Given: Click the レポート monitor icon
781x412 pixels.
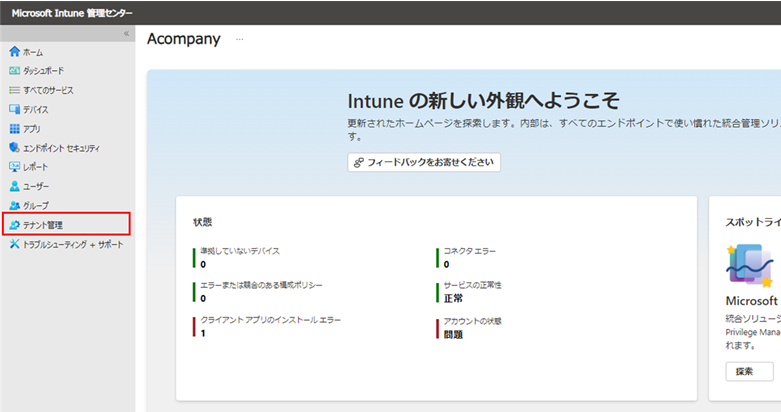Looking at the screenshot, I should [14, 167].
